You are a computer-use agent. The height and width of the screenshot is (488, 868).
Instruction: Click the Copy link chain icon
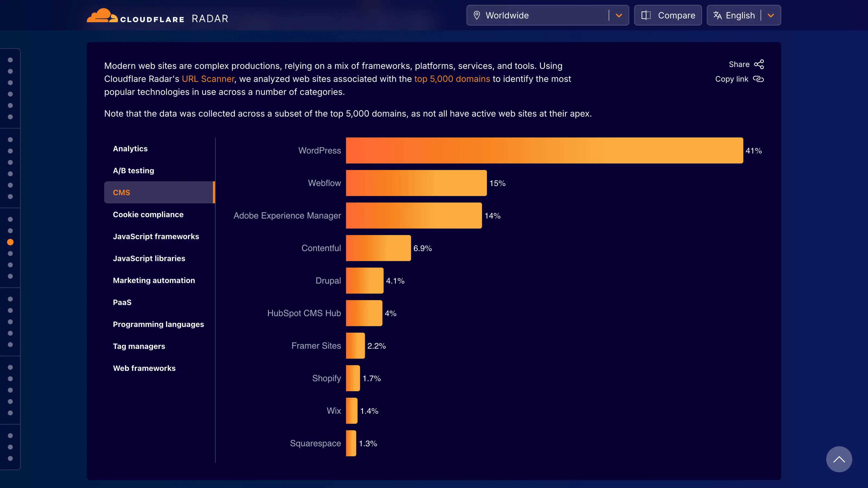click(758, 79)
